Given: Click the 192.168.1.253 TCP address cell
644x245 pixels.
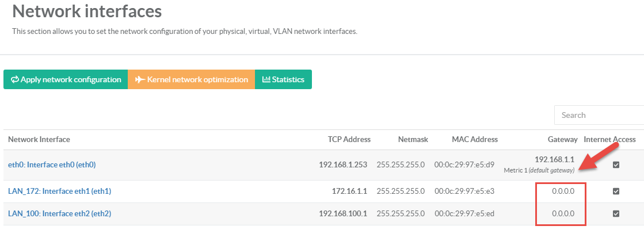Looking at the screenshot, I should [344, 164].
